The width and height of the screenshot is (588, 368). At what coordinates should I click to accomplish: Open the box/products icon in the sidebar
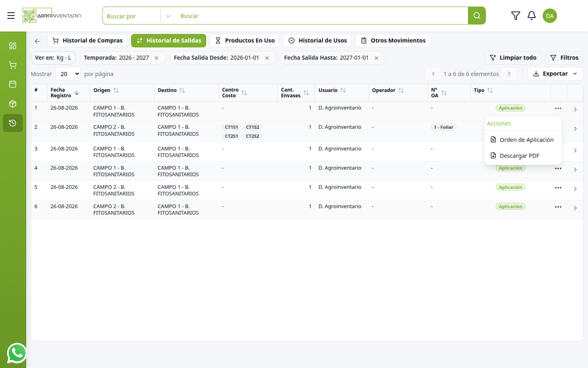tap(13, 104)
